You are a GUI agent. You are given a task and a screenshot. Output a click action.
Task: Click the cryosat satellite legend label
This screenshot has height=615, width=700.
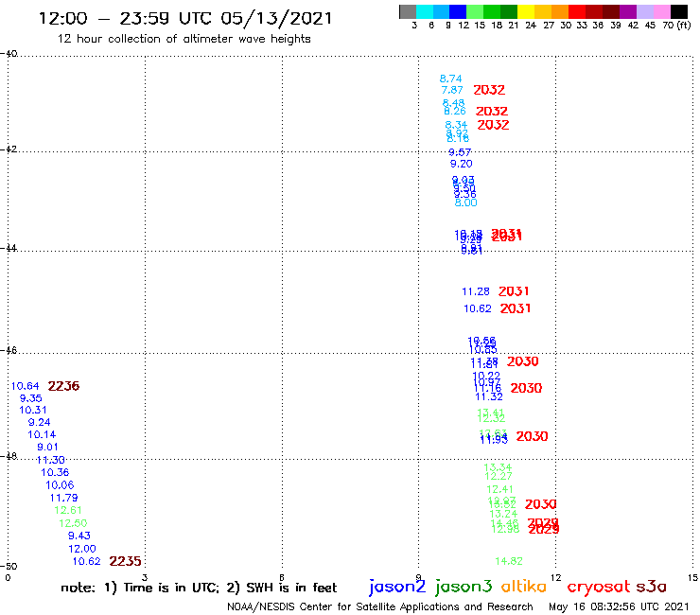tap(599, 587)
